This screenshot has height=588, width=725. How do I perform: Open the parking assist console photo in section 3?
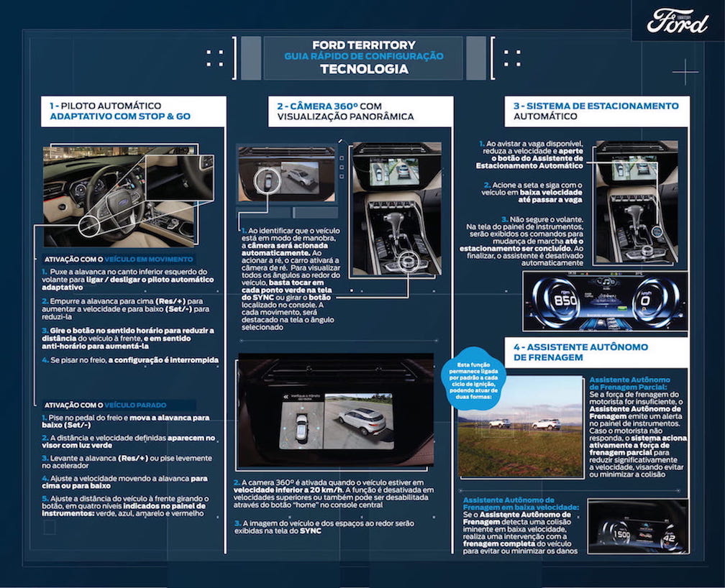pos(637,203)
